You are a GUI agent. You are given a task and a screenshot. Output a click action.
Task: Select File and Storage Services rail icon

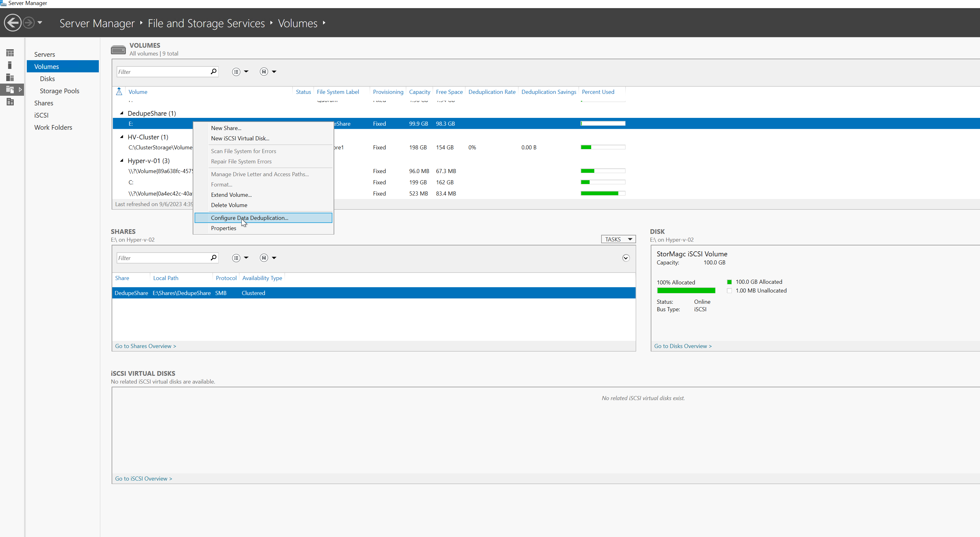10,89
